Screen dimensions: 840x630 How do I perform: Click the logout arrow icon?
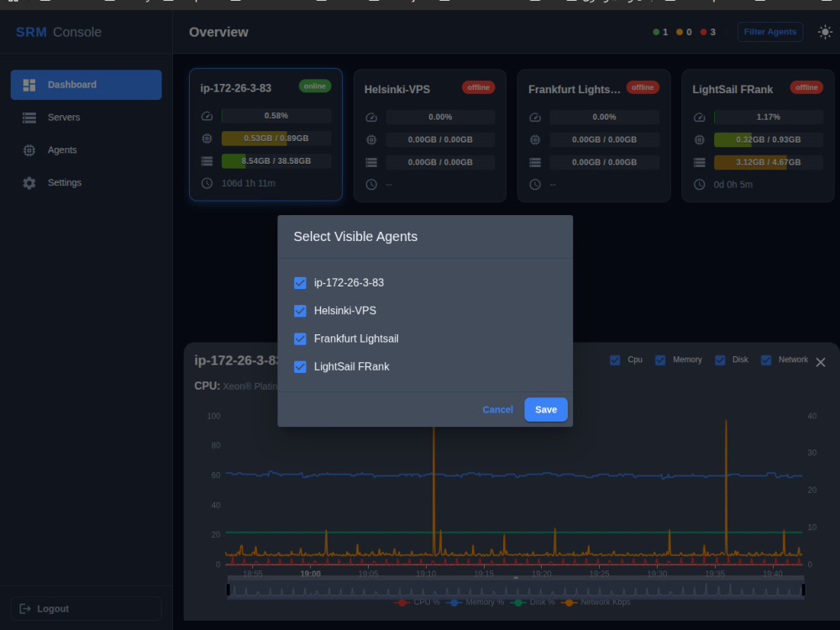tap(25, 608)
